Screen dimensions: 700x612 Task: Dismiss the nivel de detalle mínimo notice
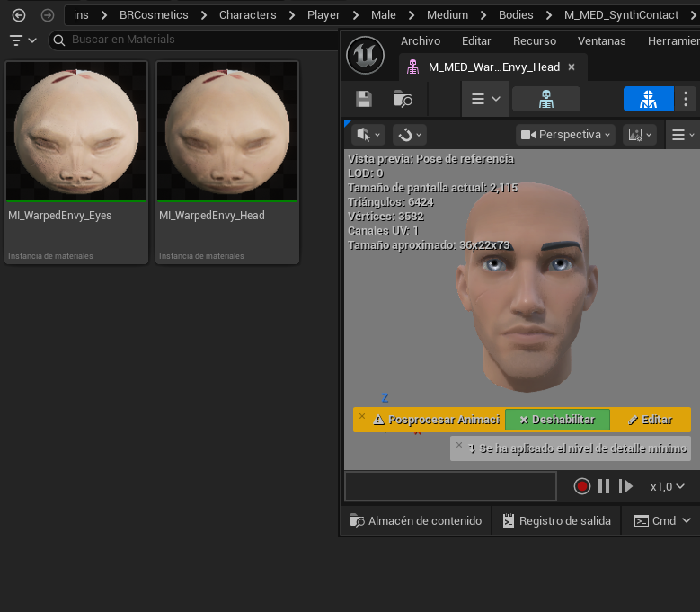point(459,445)
